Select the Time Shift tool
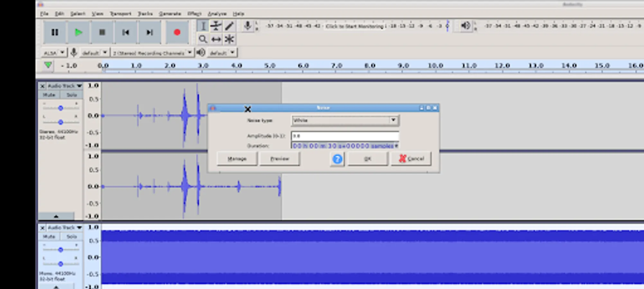Screen dimensions: 644x289 point(216,39)
